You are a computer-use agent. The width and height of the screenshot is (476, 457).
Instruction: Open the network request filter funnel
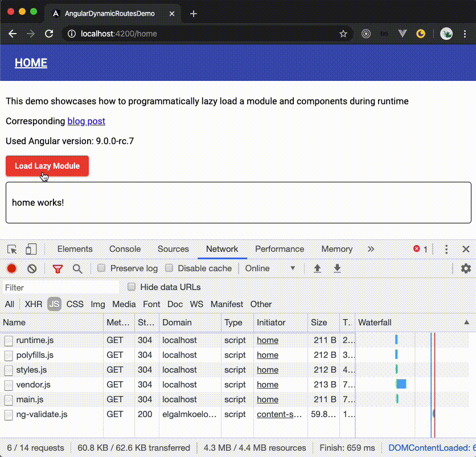pos(57,268)
